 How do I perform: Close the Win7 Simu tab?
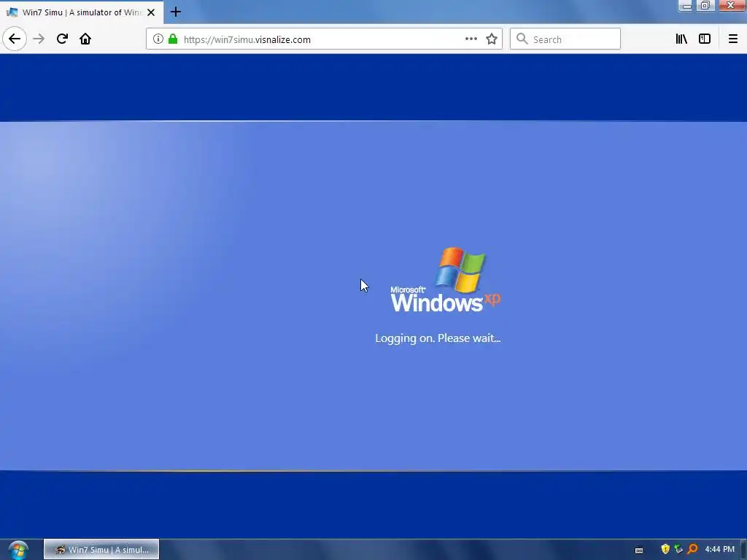point(151,12)
